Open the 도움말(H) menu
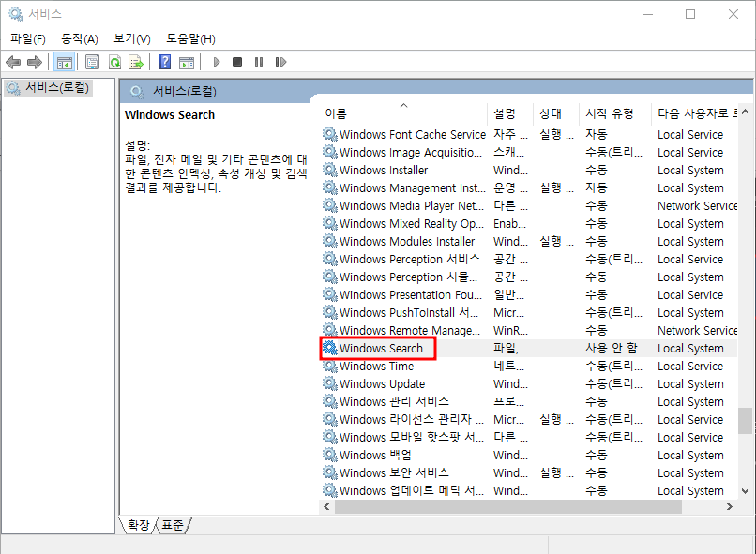The image size is (756, 554). (x=191, y=39)
